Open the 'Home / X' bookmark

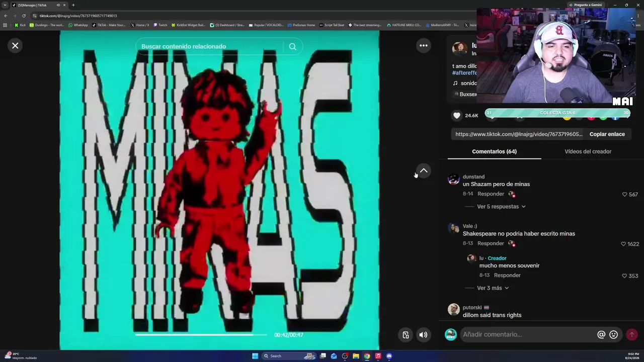point(140,25)
